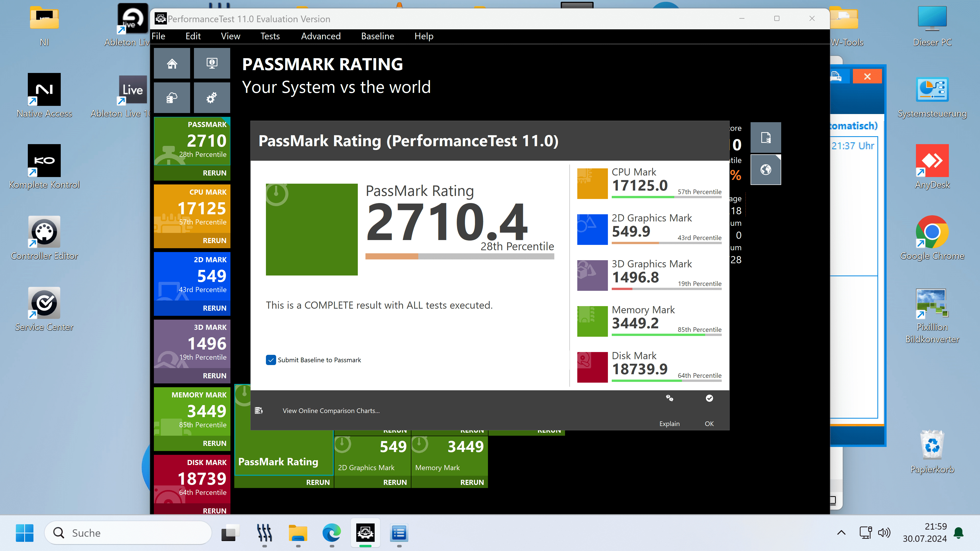Uncheck Submit Baseline to Passmark checkbox
The width and height of the screenshot is (980, 551).
coord(271,360)
